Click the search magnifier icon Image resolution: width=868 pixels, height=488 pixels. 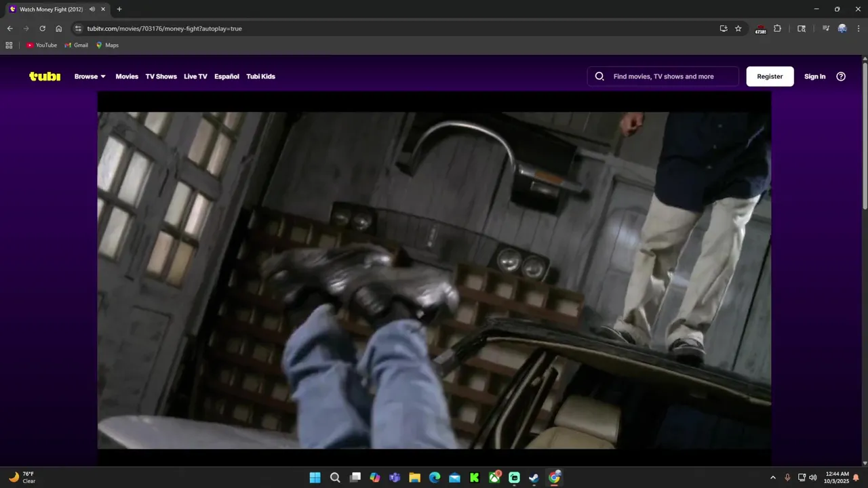click(x=599, y=77)
